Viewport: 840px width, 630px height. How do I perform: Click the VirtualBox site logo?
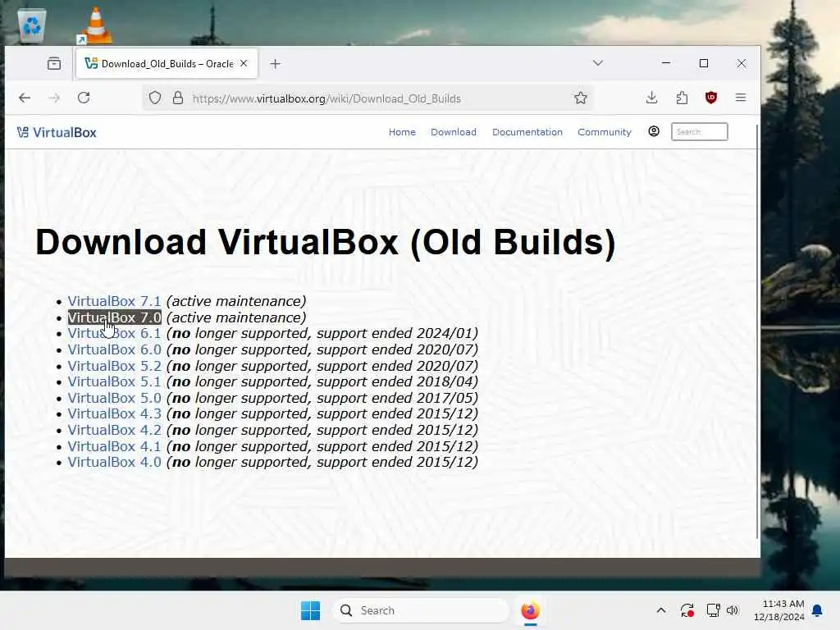[57, 132]
